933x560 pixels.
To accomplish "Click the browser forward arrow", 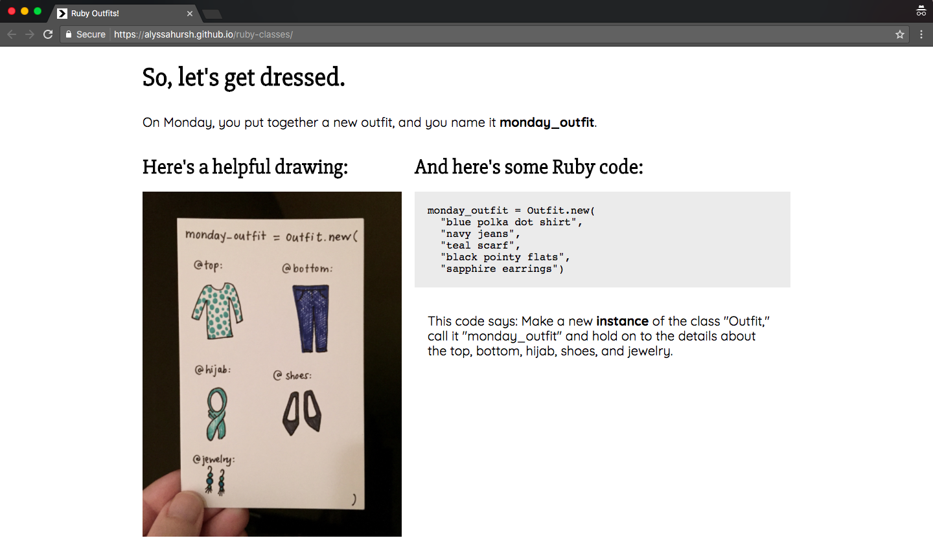I will pos(30,34).
